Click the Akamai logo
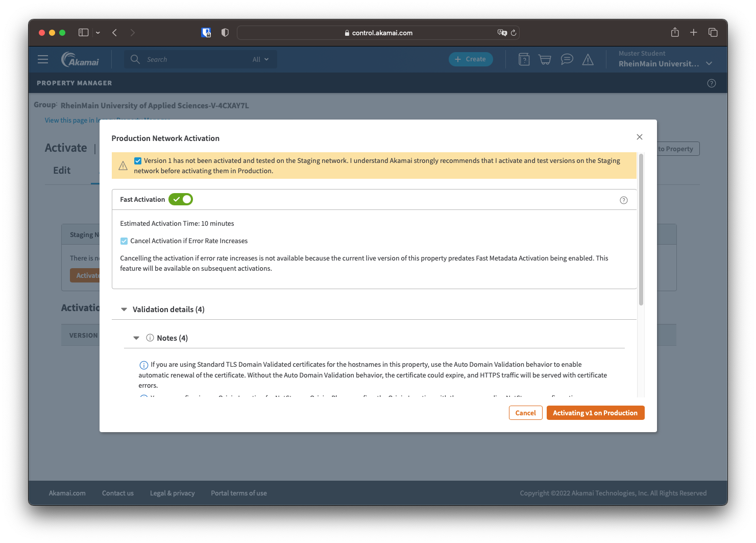 pos(80,59)
